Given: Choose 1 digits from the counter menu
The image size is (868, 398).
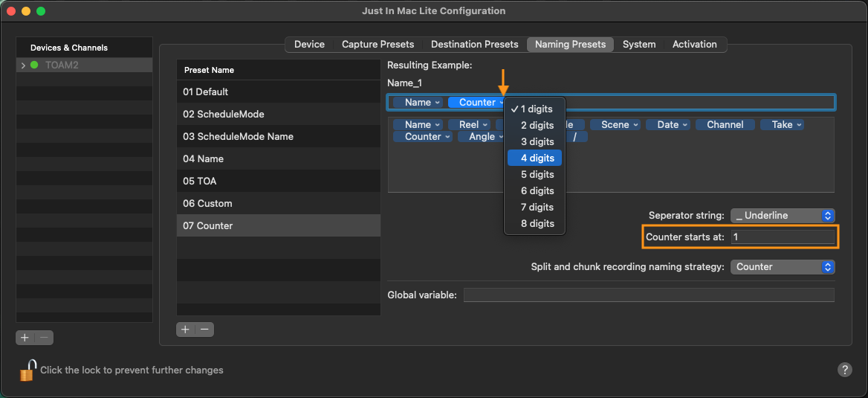Looking at the screenshot, I should coord(535,109).
